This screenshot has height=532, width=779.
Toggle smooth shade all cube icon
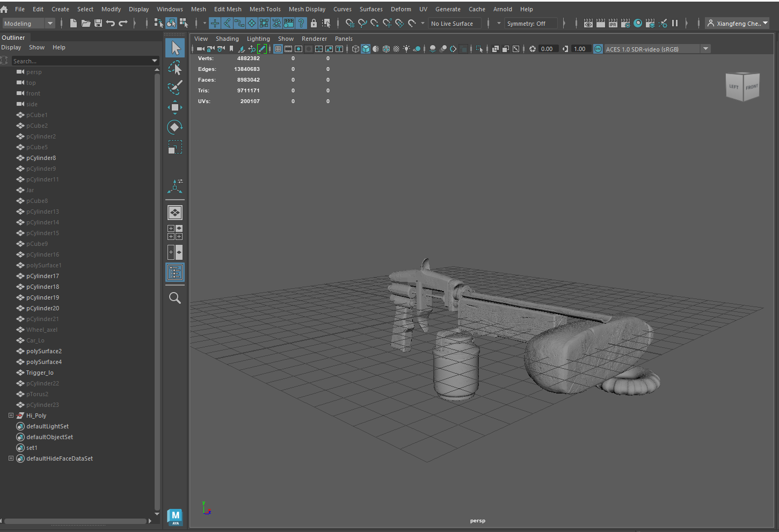366,49
